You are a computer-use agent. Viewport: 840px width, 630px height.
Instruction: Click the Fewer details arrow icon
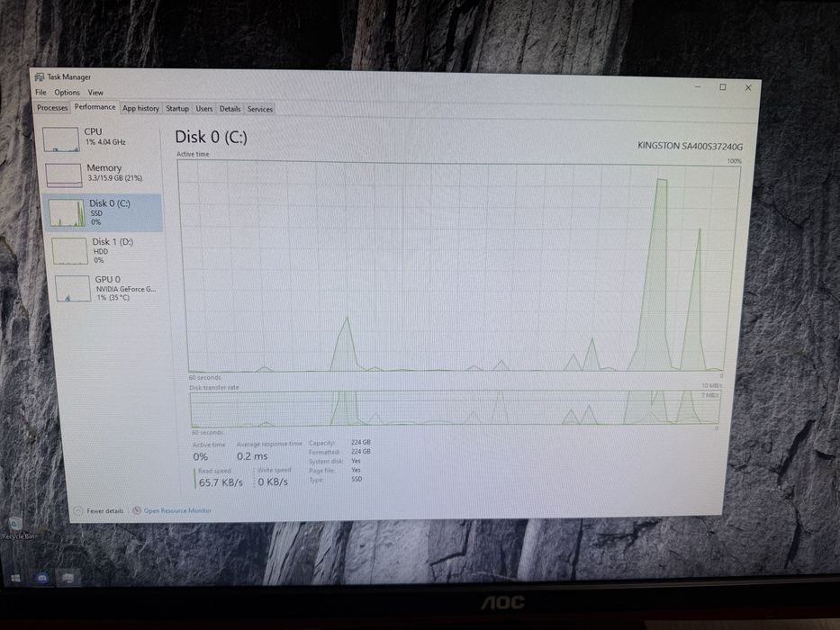coord(78,511)
